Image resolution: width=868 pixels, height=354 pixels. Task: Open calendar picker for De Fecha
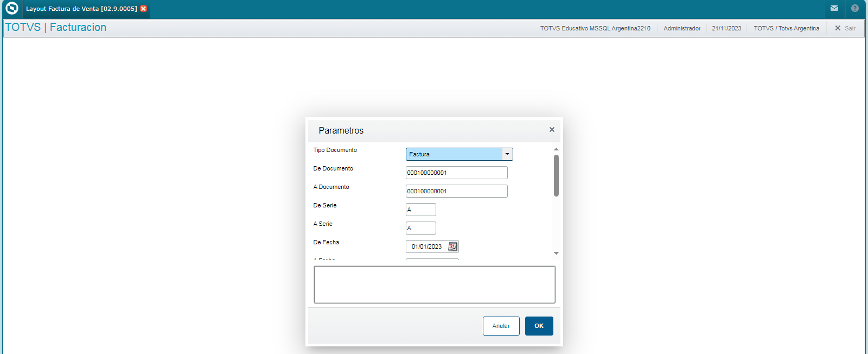[x=452, y=246]
